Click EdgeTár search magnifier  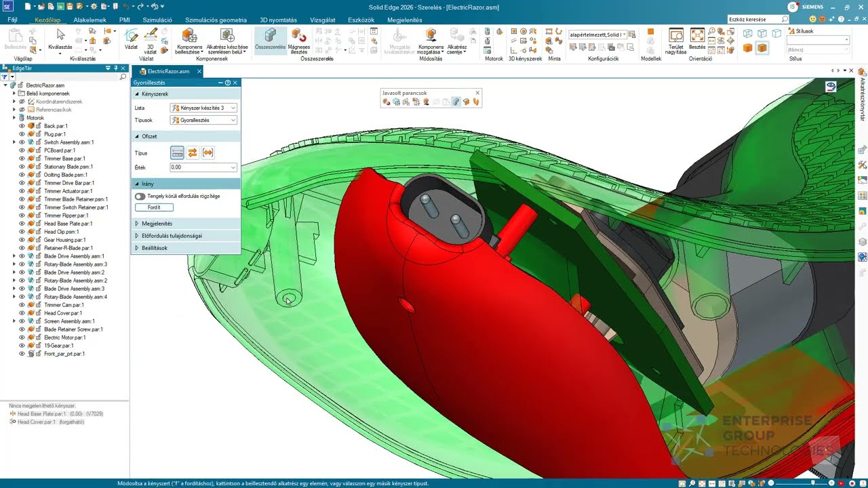click(123, 77)
